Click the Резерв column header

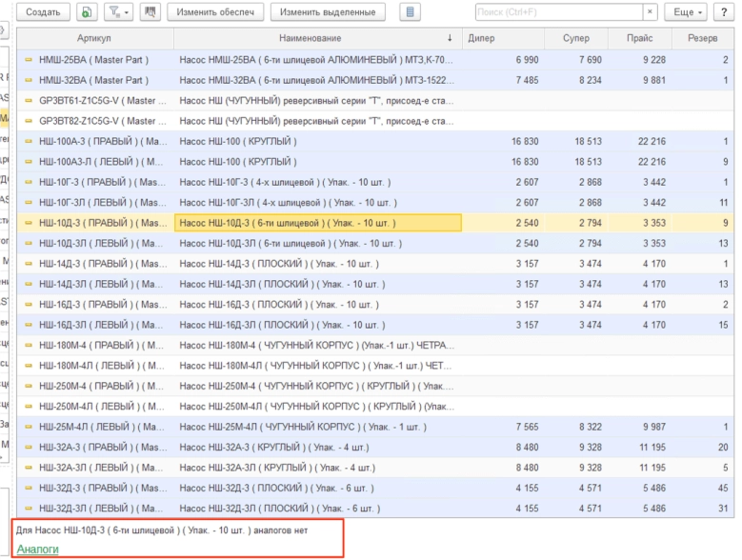coord(701,38)
